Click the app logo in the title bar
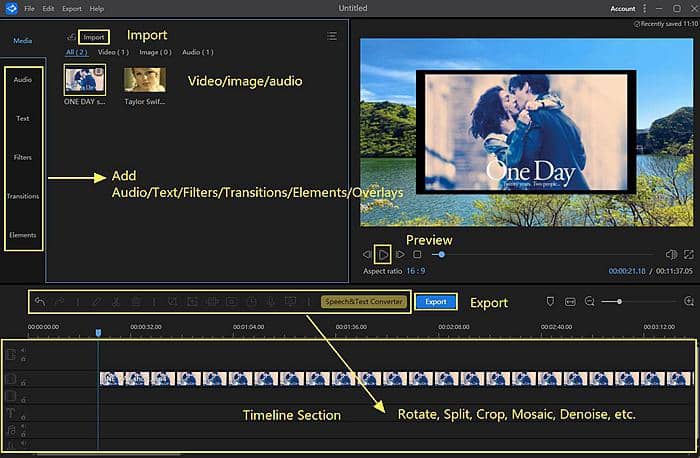Viewport: 700px width, 458px height. click(11, 8)
